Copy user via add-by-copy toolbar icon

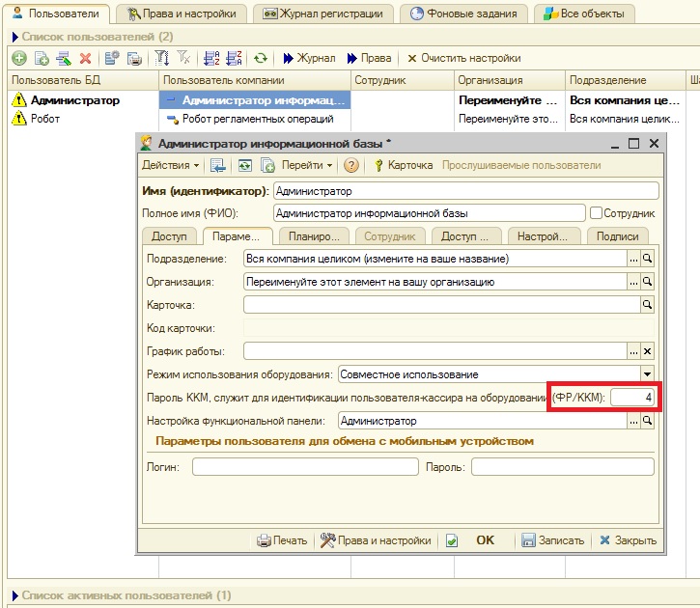pos(42,58)
